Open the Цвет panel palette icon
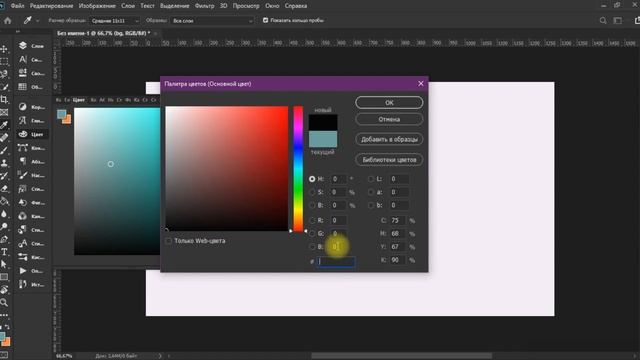Screen dimensions: 640x360 pyautogui.click(x=22, y=134)
